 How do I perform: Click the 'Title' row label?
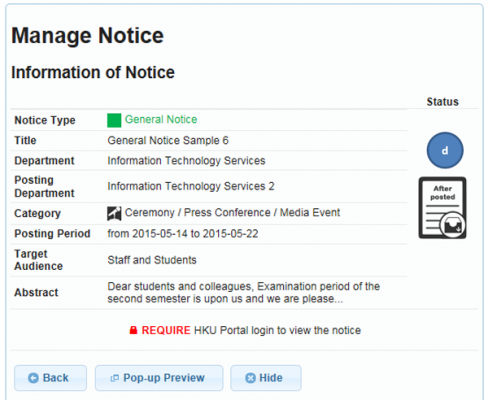point(25,140)
